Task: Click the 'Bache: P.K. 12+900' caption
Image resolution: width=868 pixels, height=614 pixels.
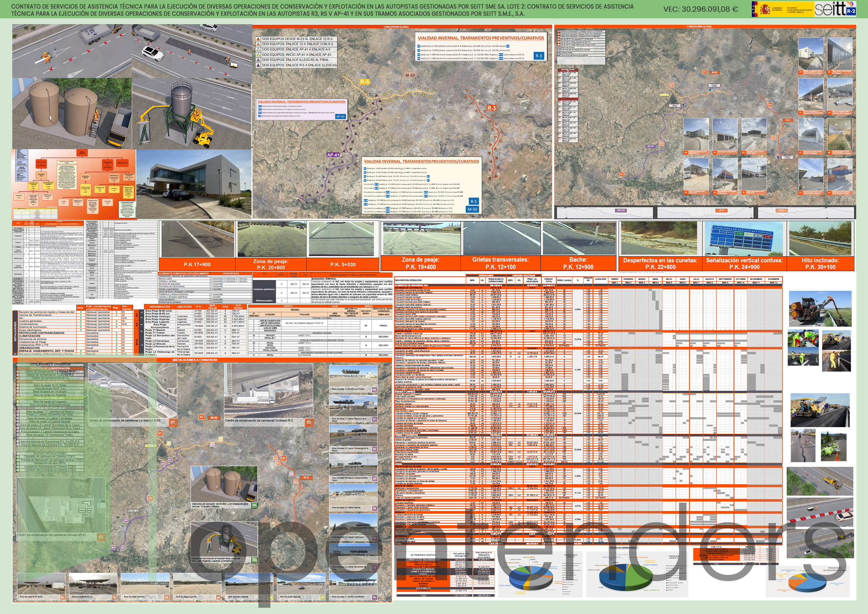Action: point(578,263)
